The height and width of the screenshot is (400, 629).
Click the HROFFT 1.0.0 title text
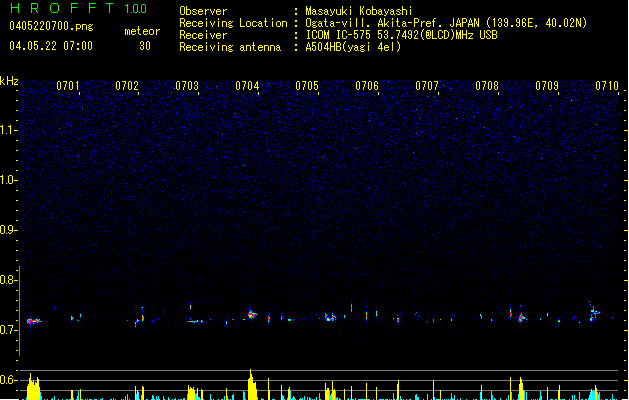pos(79,8)
